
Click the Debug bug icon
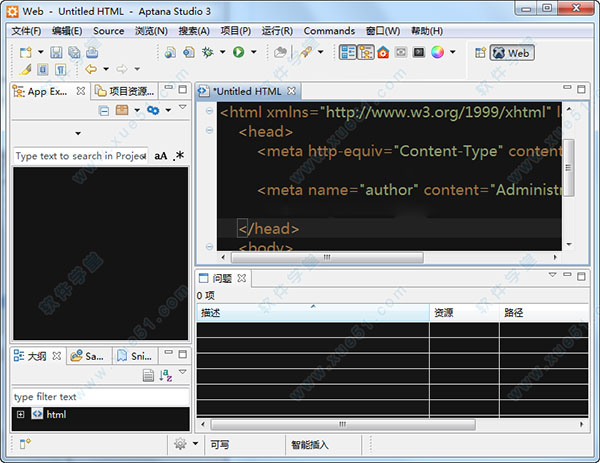coord(207,52)
